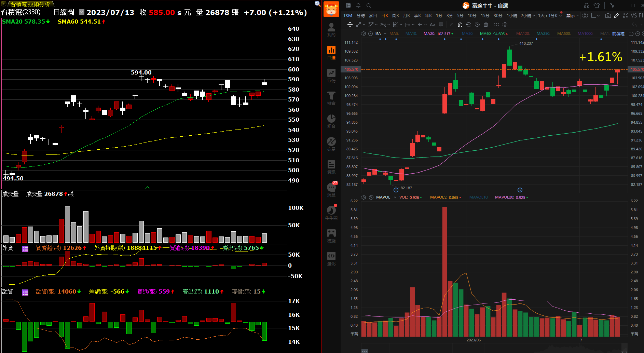Toggle the MA10 moving average line

pos(411,33)
